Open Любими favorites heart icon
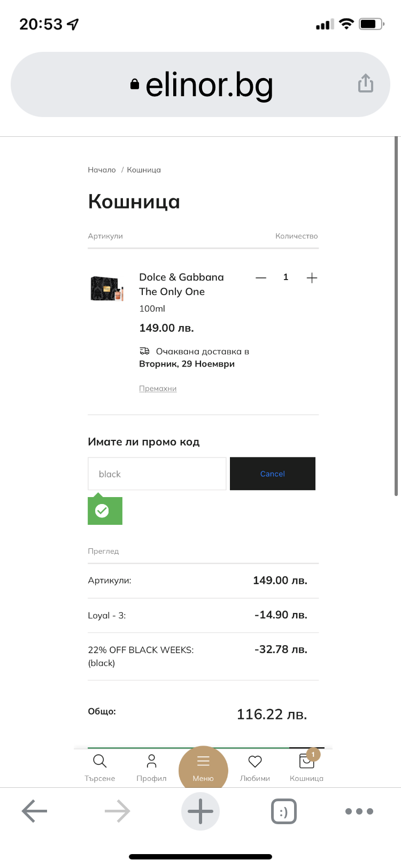Screen dimensions: 401x868 [255, 767]
